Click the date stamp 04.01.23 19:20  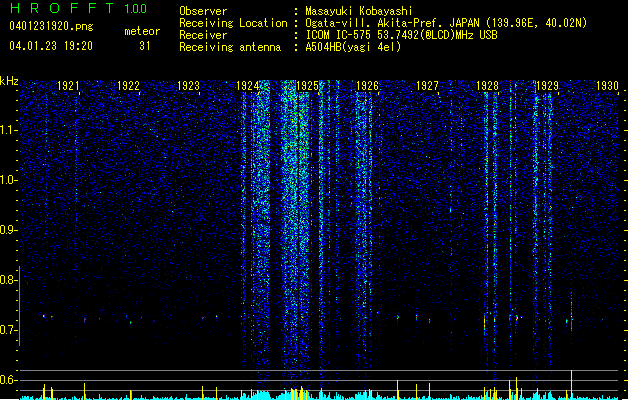coord(51,46)
